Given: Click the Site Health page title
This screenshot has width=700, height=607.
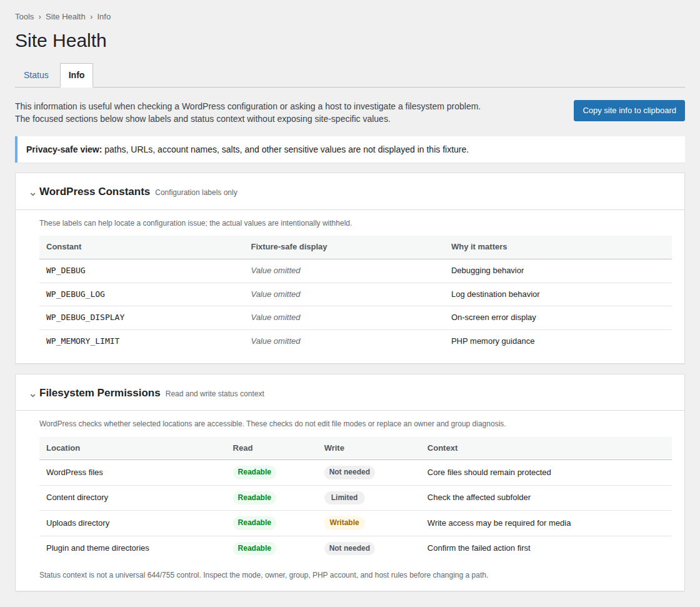Looking at the screenshot, I should tap(61, 41).
